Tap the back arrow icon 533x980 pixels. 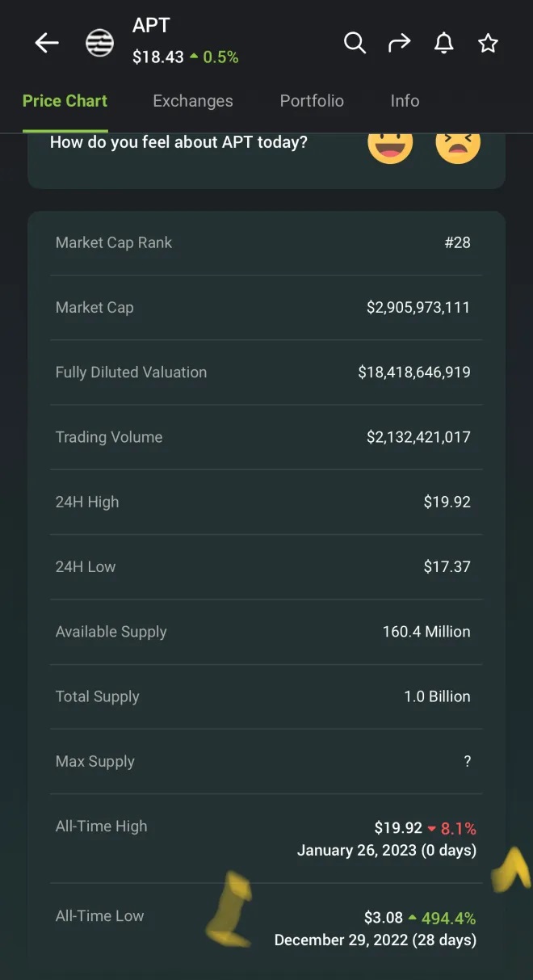coord(47,43)
